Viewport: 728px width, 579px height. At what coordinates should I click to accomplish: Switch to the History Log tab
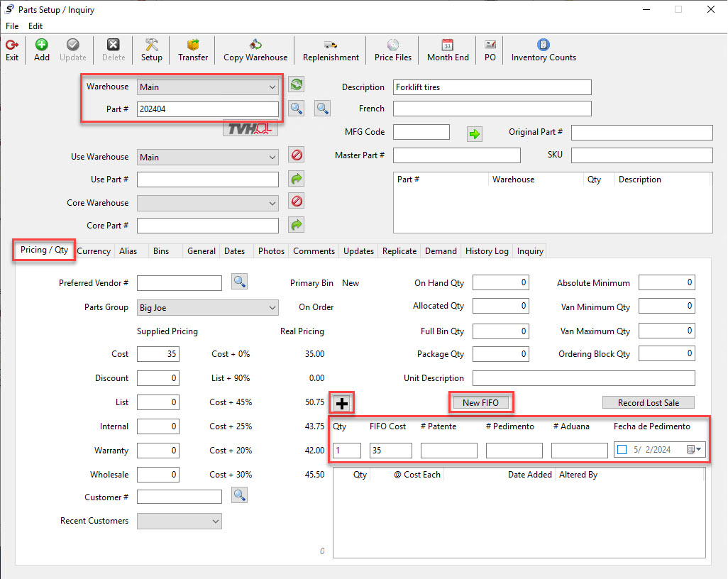487,250
